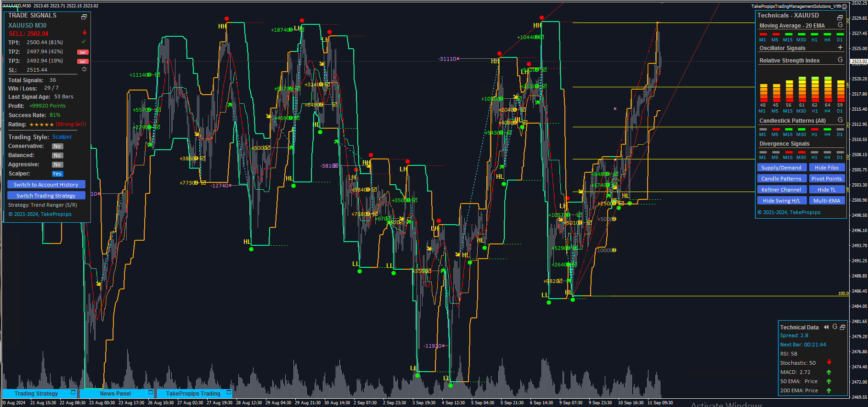Image resolution: width=868 pixels, height=407 pixels.
Task: Click the -31110 loss label on chart
Action: pos(448,59)
